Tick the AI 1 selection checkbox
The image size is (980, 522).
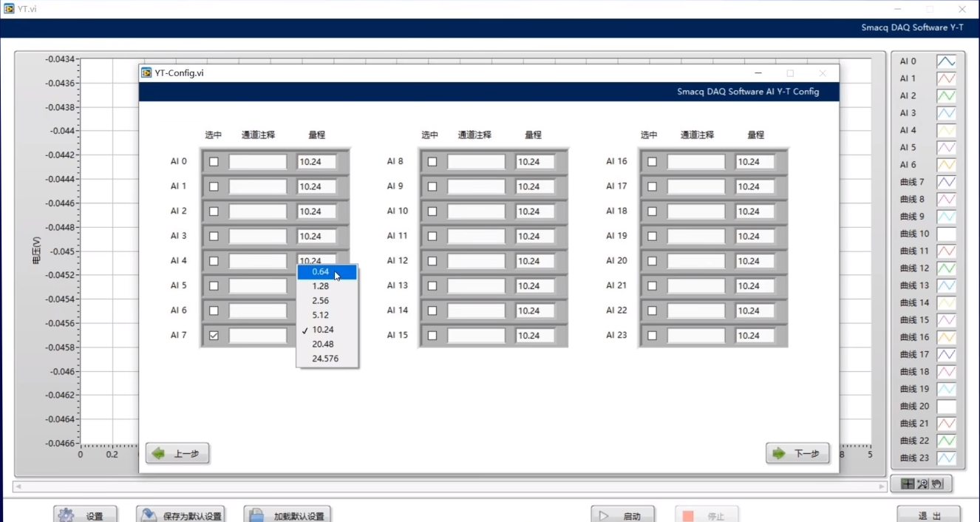(x=214, y=187)
